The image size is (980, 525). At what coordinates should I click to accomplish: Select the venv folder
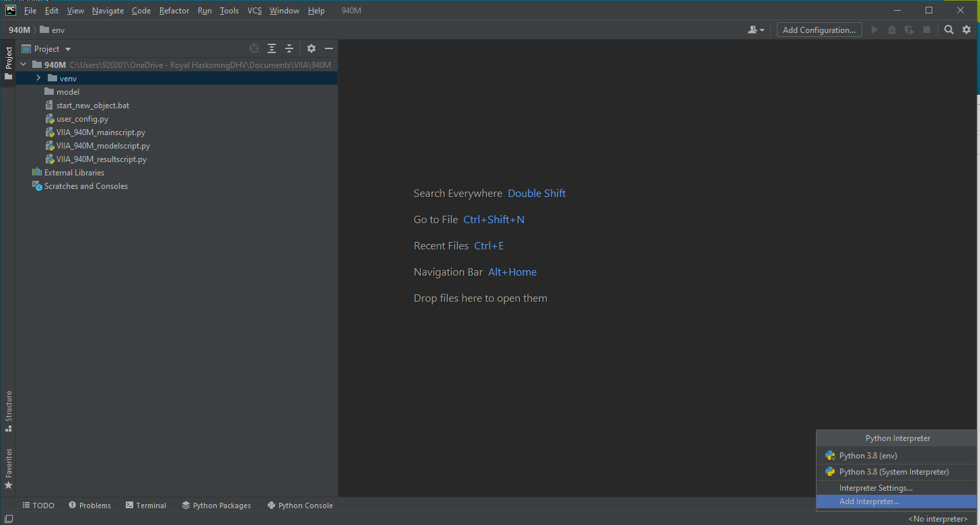tap(177, 79)
